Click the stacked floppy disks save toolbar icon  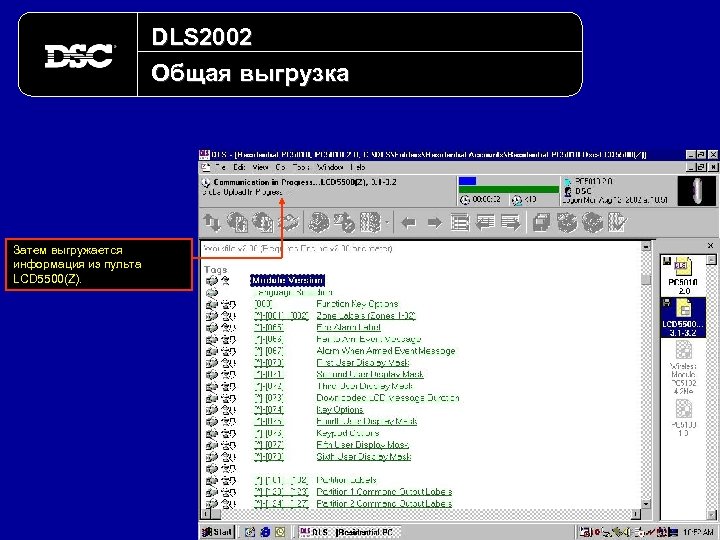541,223
